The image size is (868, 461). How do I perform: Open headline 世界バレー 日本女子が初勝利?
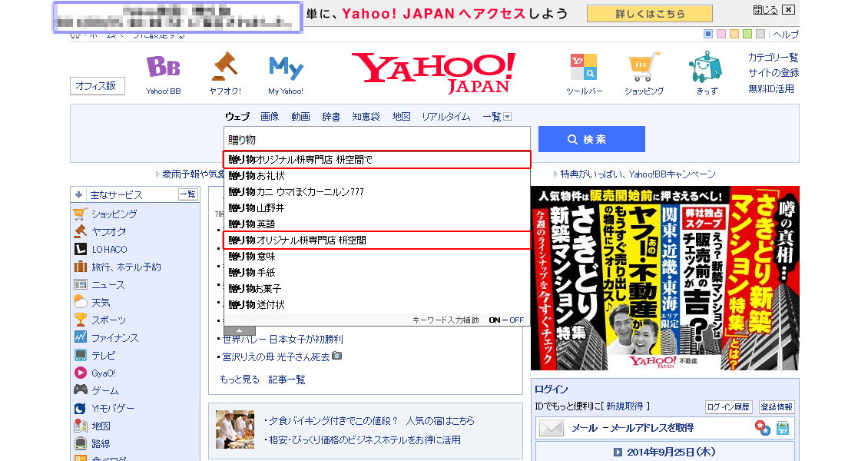(x=283, y=340)
